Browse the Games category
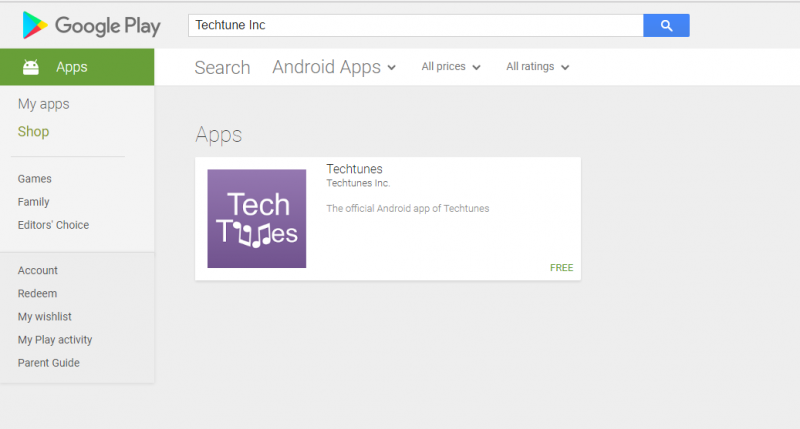Screen dimensions: 800x429 [35, 179]
